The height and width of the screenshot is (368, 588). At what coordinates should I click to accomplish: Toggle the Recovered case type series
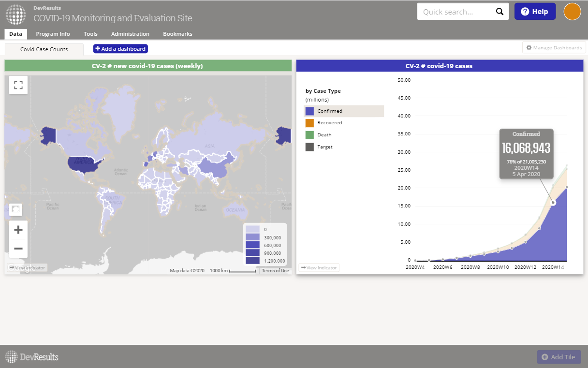(329, 123)
